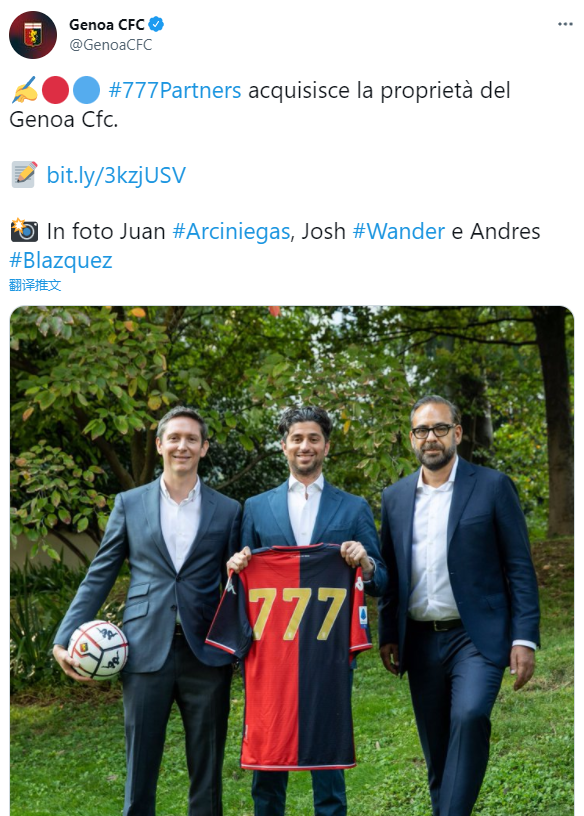This screenshot has width=584, height=816.
Task: Open the Genoa CFC profile avatar
Action: pyautogui.click(x=33, y=35)
